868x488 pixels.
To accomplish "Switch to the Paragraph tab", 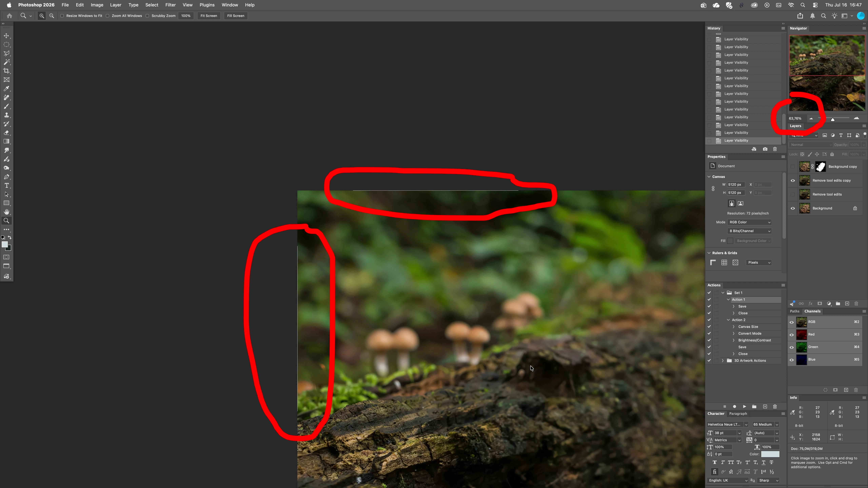I will point(738,414).
